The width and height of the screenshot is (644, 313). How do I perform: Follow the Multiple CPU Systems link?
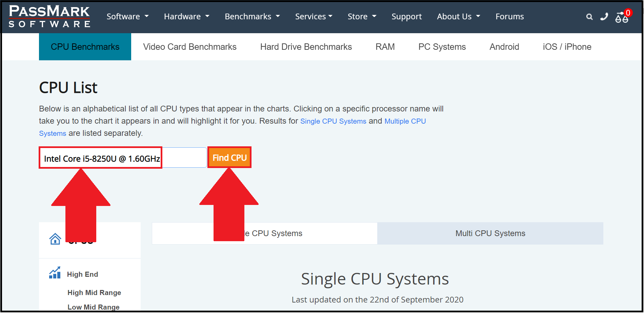[405, 121]
